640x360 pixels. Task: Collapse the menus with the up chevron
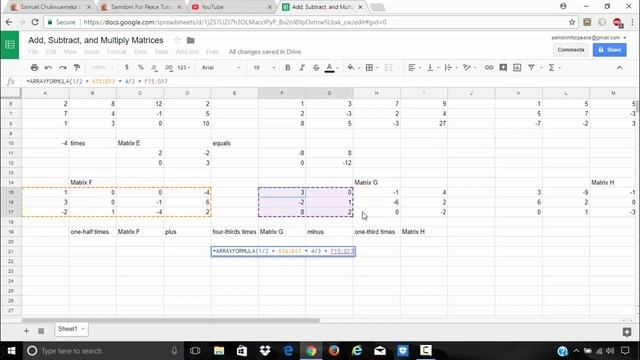tap(620, 67)
